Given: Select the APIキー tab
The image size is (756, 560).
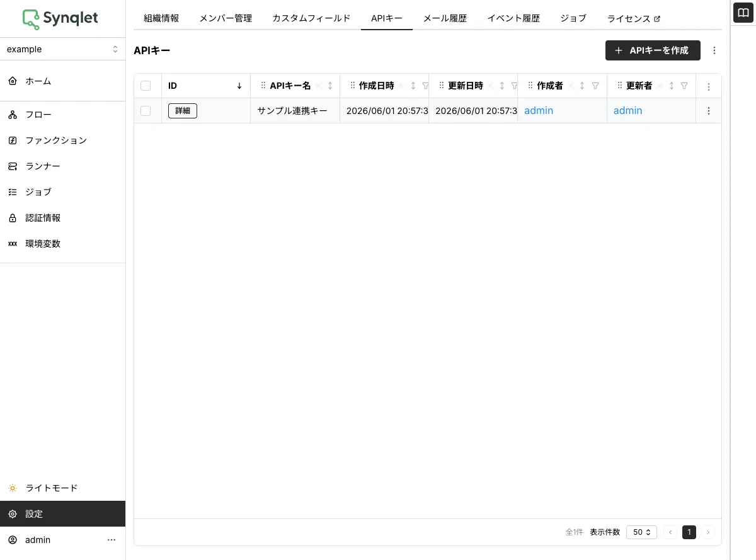Looking at the screenshot, I should click(x=387, y=18).
